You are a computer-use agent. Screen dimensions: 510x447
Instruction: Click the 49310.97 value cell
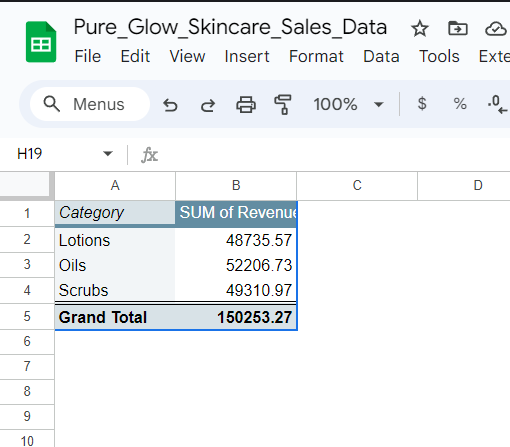coord(236,290)
